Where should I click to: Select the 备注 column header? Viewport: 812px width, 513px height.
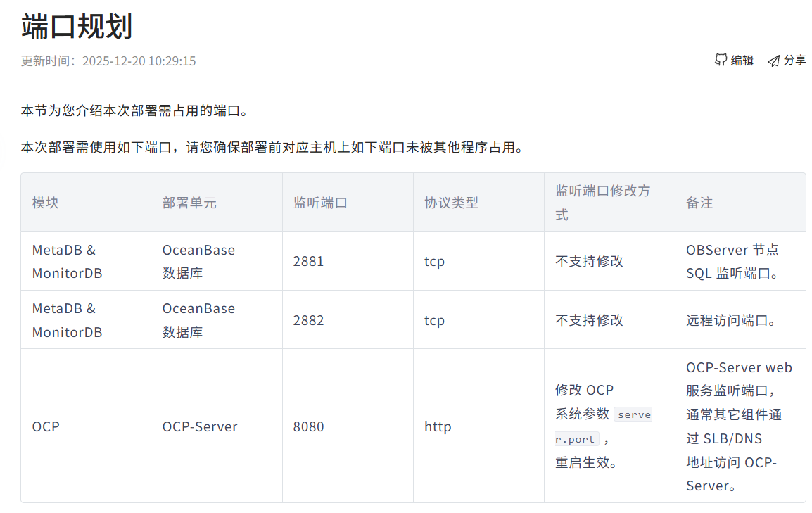[x=699, y=203]
